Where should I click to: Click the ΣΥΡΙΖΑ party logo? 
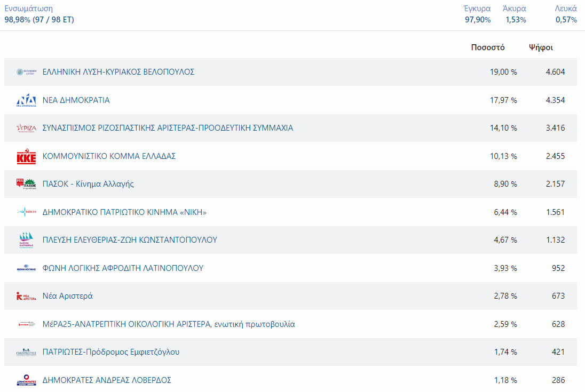(x=27, y=128)
